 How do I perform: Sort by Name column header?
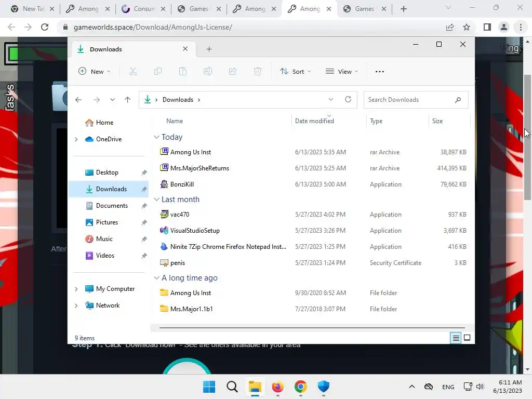pos(175,121)
